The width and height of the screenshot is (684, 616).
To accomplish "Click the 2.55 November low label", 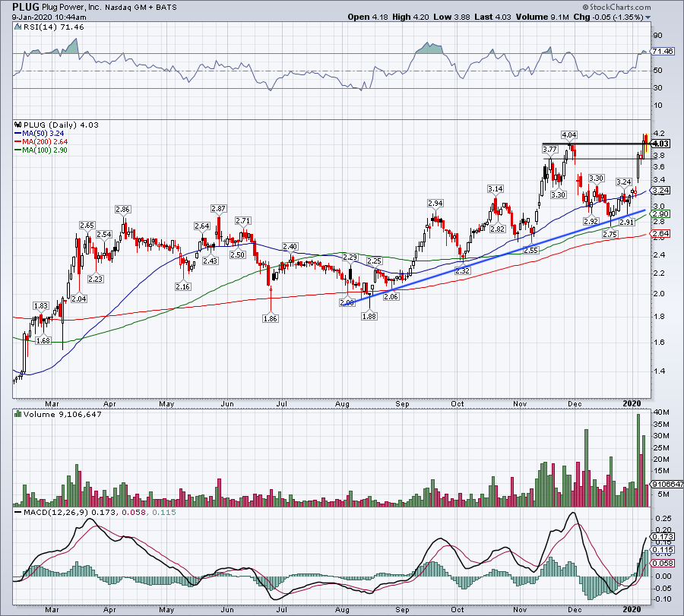I will [x=531, y=250].
